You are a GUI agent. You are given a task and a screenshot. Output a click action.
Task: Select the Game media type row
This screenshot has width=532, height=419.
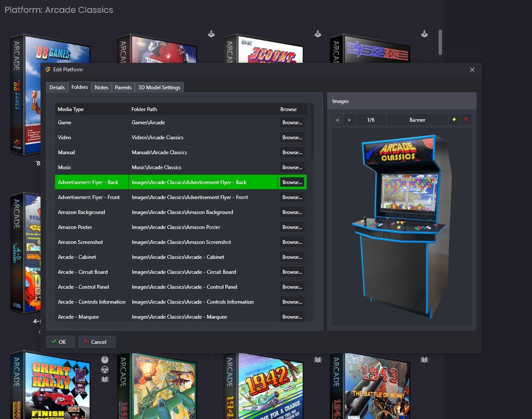click(x=181, y=123)
